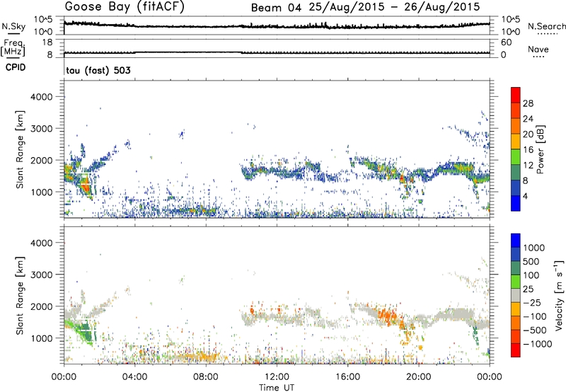Image resolution: width=566 pixels, height=392 pixels.
Task: Click the 'Slant Range [km]' label of power panel
Action: (x=20, y=149)
